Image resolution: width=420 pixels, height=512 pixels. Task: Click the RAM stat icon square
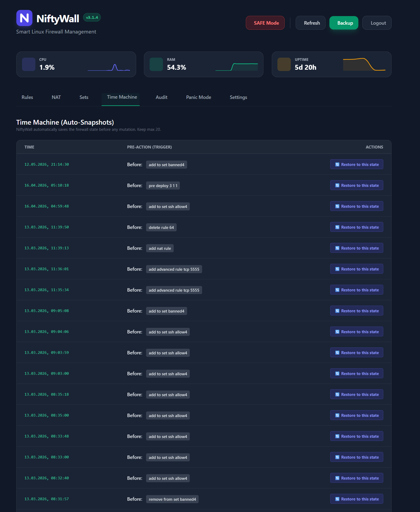156,64
